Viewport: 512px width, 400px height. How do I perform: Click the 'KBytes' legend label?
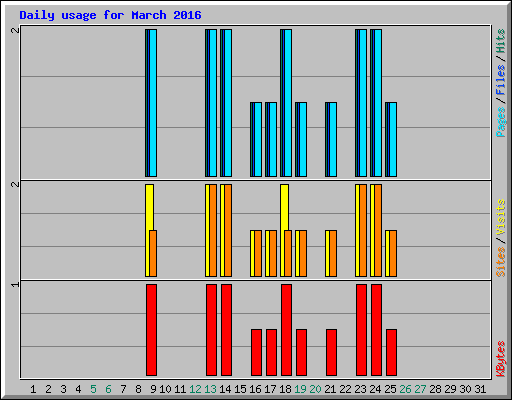click(501, 359)
